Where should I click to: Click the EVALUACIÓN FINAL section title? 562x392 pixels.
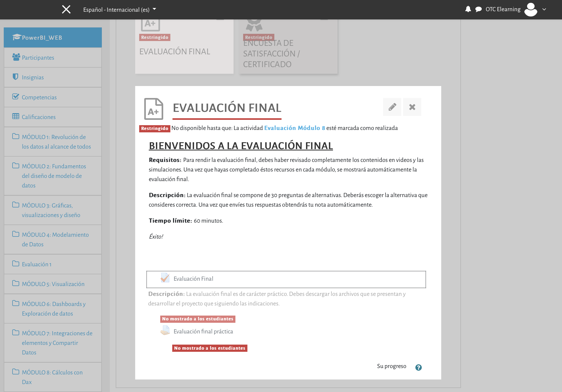click(x=227, y=108)
